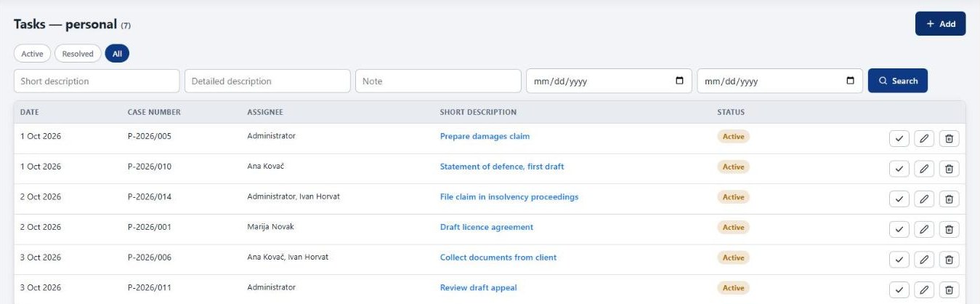Filter tasks by Active
The width and height of the screenshot is (980, 304).
tap(32, 54)
